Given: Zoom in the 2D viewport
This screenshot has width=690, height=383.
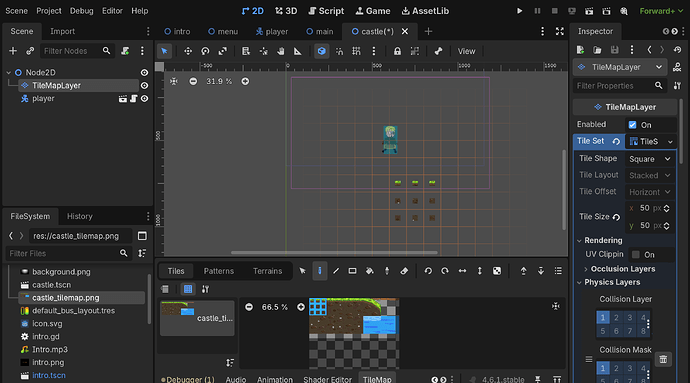Looking at the screenshot, I should click(245, 81).
